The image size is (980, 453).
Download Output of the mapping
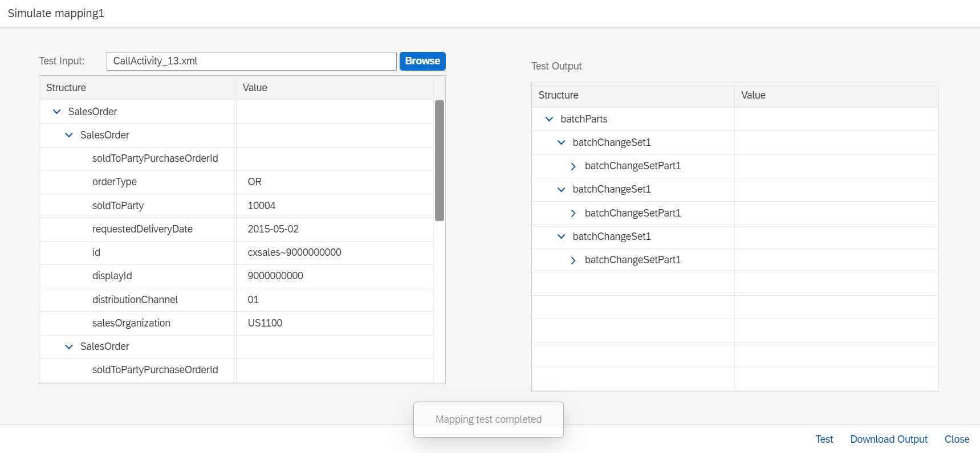click(888, 439)
